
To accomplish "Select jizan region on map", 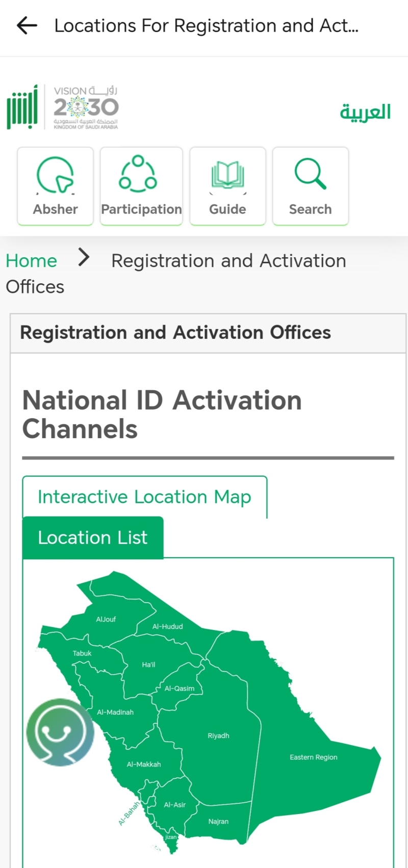I will pos(171,837).
